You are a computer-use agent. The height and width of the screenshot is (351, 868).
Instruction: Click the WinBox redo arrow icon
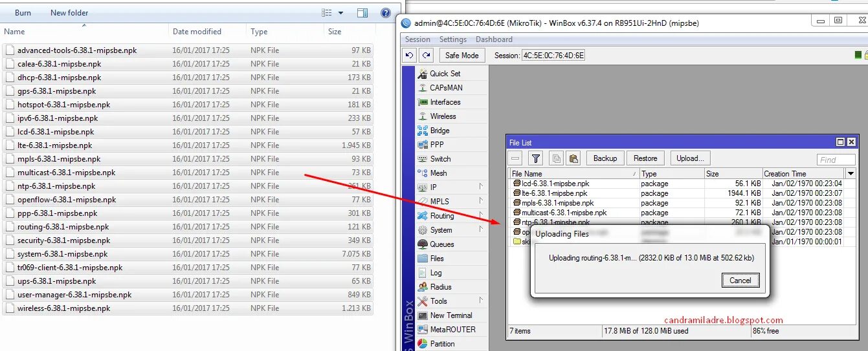(425, 56)
